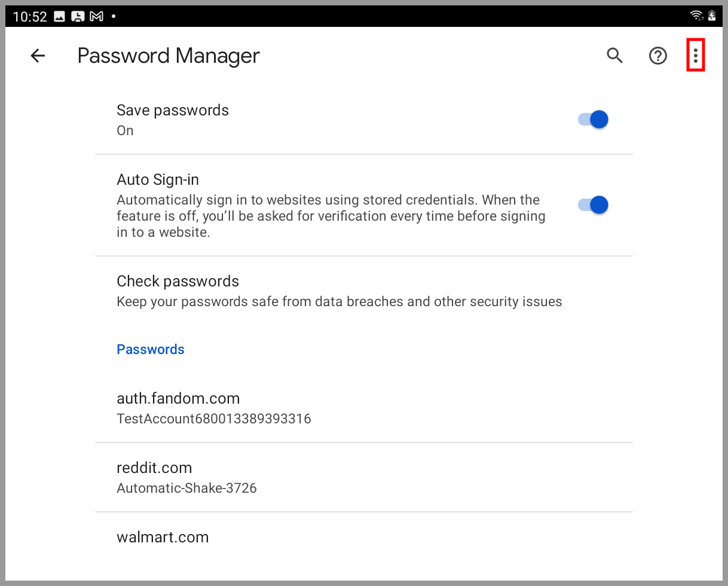Open the help question-mark icon

657,56
